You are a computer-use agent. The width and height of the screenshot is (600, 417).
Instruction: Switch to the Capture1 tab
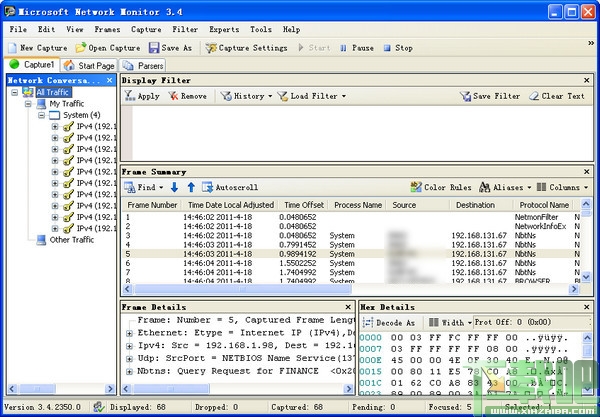pyautogui.click(x=32, y=65)
